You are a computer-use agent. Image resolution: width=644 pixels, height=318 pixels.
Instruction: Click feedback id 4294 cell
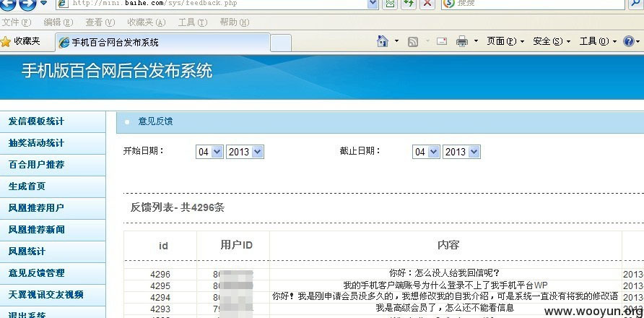coord(160,298)
